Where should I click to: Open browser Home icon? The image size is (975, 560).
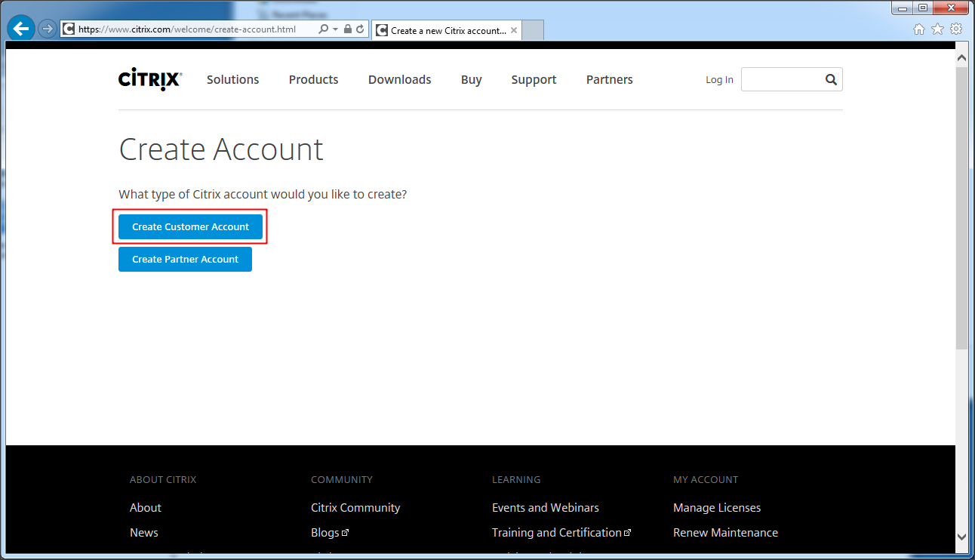pos(918,29)
